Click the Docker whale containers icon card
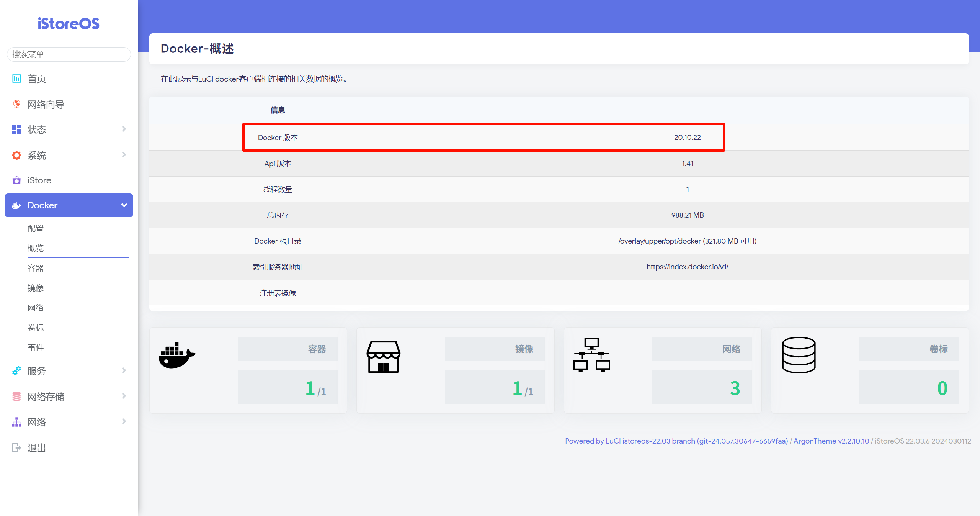The height and width of the screenshot is (516, 980). coord(177,355)
